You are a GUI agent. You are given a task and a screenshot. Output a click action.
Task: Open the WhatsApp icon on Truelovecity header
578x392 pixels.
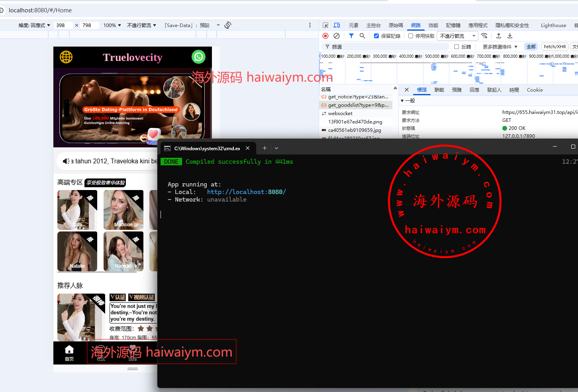(198, 57)
